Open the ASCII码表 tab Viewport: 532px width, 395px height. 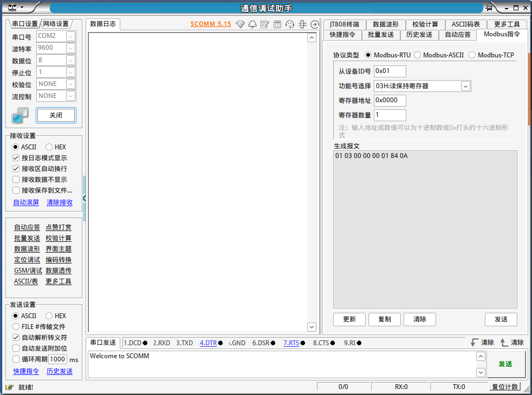tap(465, 24)
